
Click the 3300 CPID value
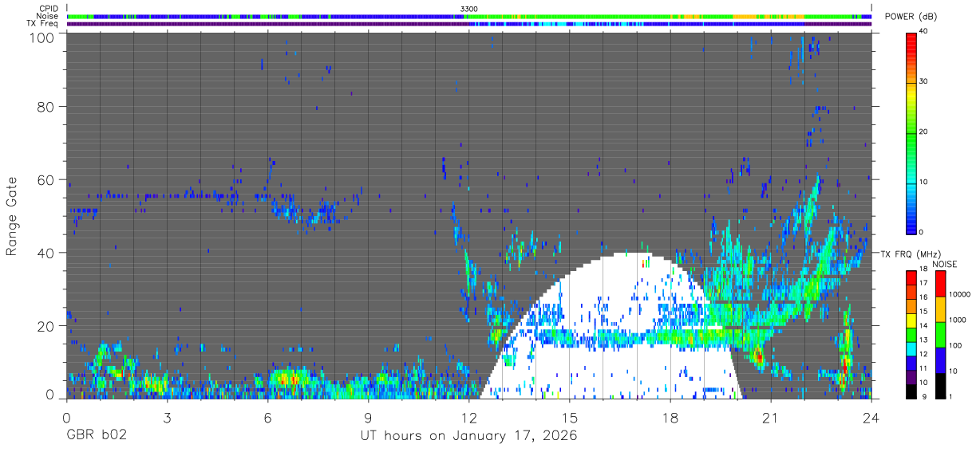469,9
